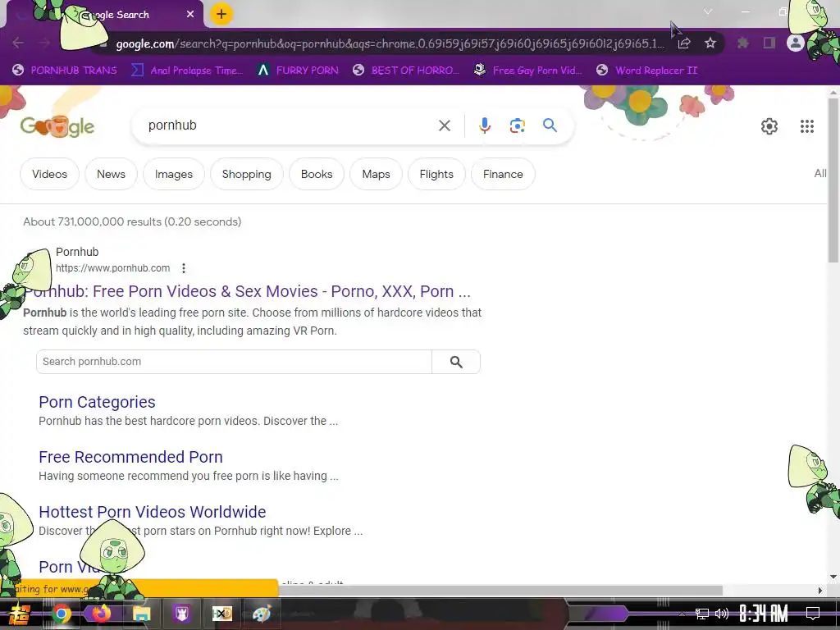840x630 pixels.
Task: Open the Paint palette taskbar icon
Action: (262, 614)
